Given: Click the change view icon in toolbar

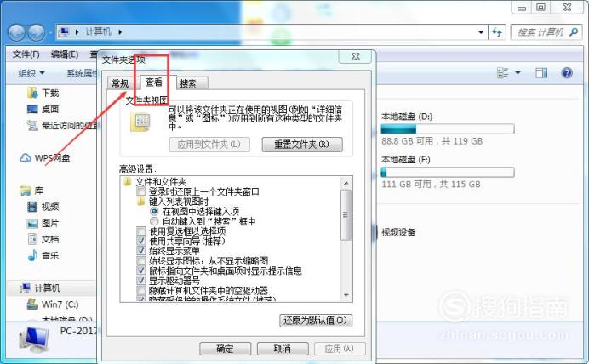Looking at the screenshot, I should tap(502, 73).
